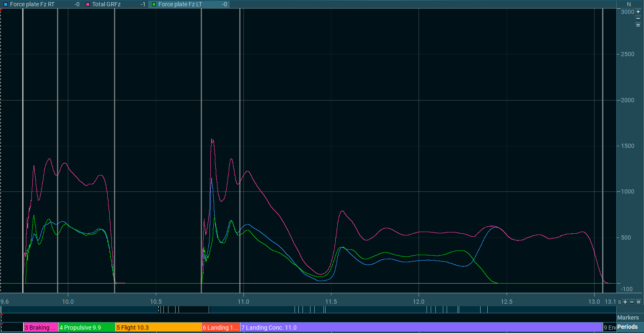Viewport: 644px width, 333px height.
Task: Fit time axis using equals button
Action: point(639,302)
